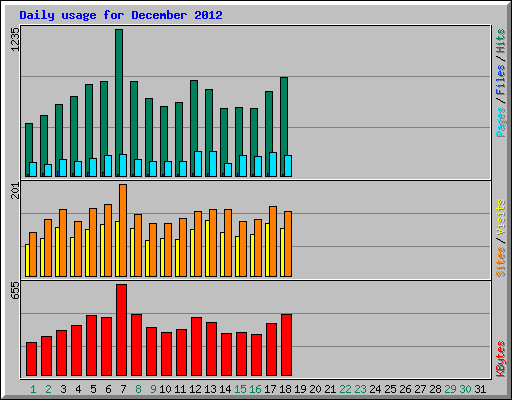The height and width of the screenshot is (400, 512).
Task: Select day 8 on the x-axis
Action: 138,389
